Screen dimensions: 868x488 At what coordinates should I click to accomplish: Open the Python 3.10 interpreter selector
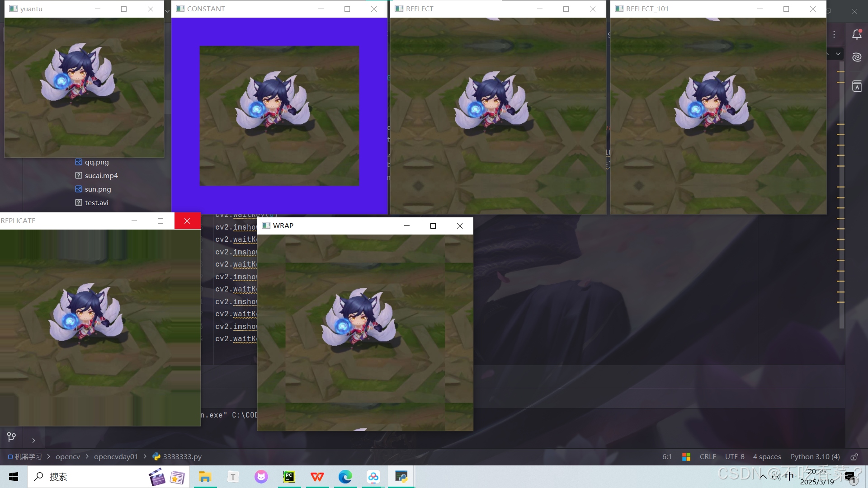pyautogui.click(x=815, y=457)
